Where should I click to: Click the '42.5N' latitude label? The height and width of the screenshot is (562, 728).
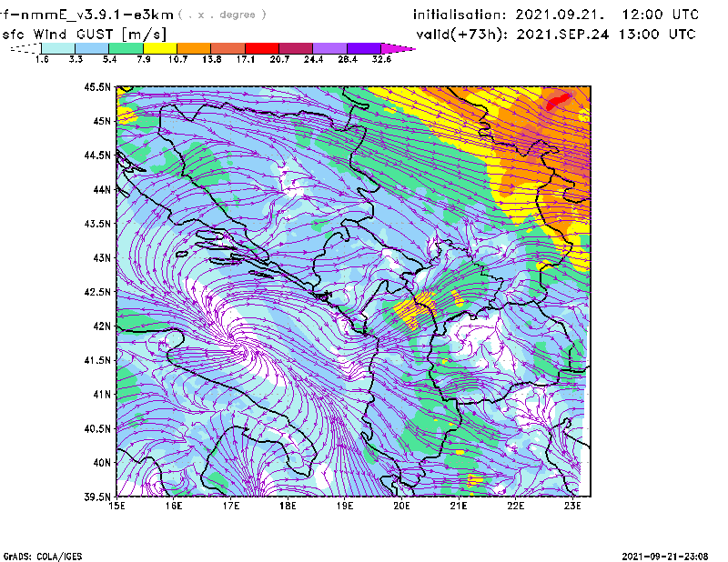tap(98, 292)
